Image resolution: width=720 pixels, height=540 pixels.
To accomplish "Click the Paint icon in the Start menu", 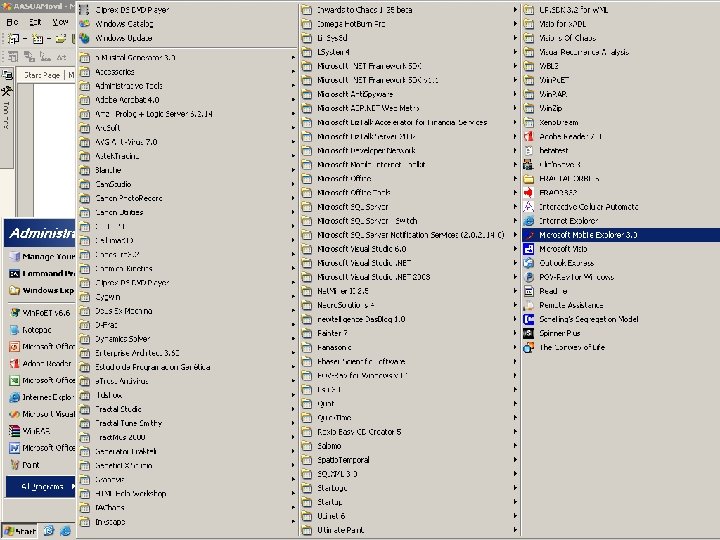I will (x=15, y=465).
